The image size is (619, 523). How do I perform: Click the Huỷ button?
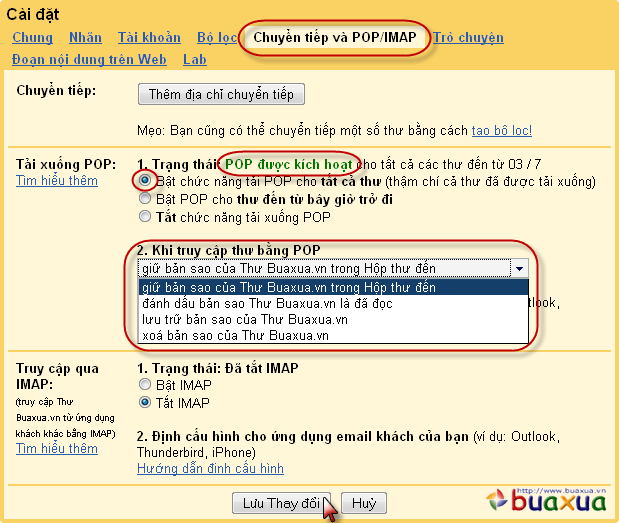(x=364, y=503)
